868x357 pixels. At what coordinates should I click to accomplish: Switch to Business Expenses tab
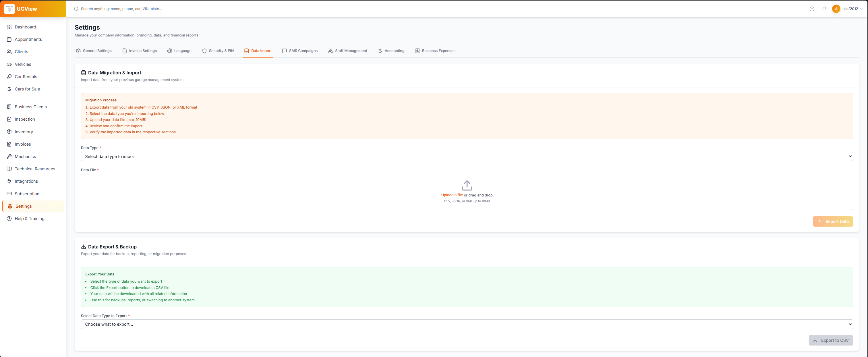[x=435, y=51]
